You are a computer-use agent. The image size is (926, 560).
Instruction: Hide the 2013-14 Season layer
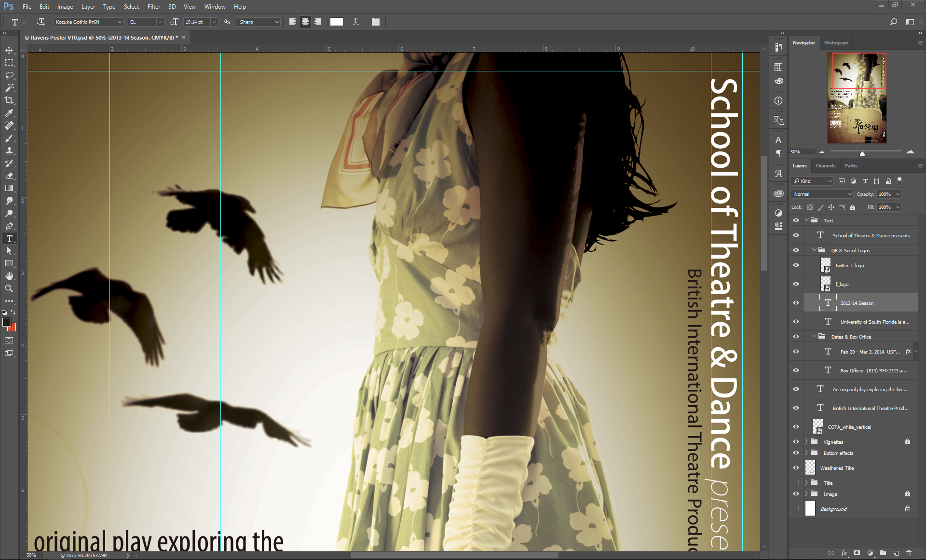pos(796,303)
